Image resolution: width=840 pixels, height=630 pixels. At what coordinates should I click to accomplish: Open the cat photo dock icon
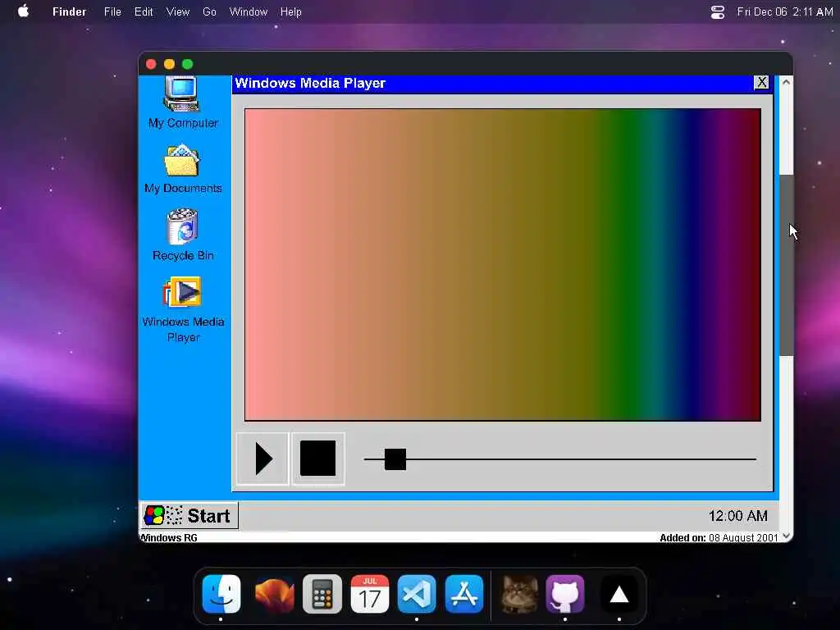[519, 594]
